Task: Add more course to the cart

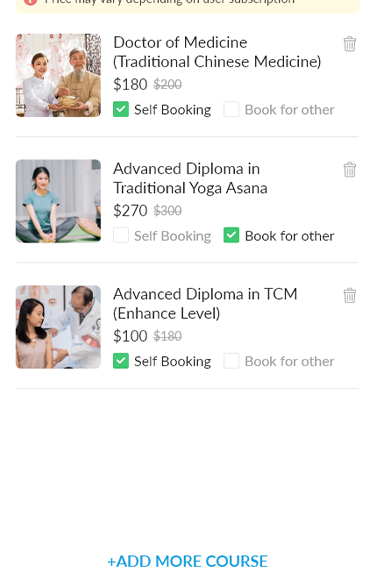Action: click(187, 561)
